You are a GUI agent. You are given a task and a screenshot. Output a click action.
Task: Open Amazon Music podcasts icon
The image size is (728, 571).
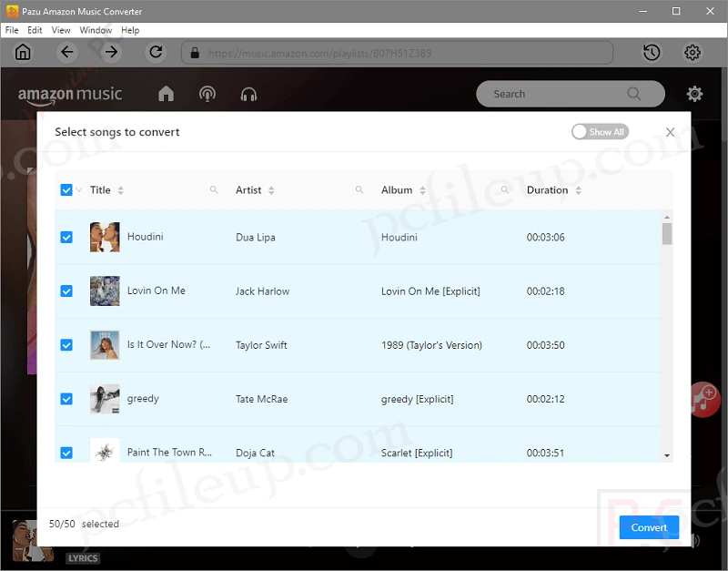click(x=207, y=94)
